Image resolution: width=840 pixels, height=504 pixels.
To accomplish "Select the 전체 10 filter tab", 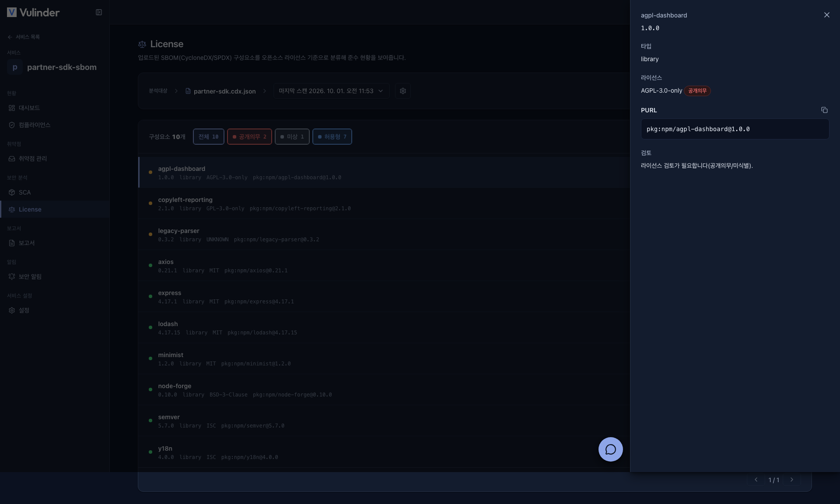I will (x=209, y=137).
